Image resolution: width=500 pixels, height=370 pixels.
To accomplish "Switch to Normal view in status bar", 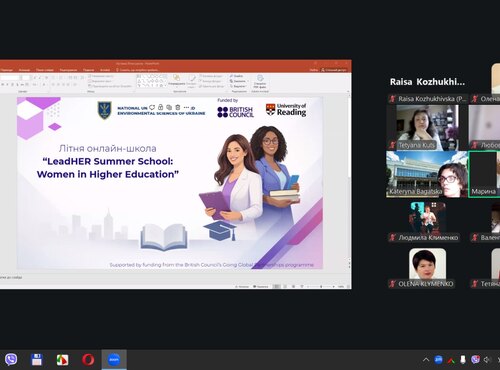I will 276,286.
